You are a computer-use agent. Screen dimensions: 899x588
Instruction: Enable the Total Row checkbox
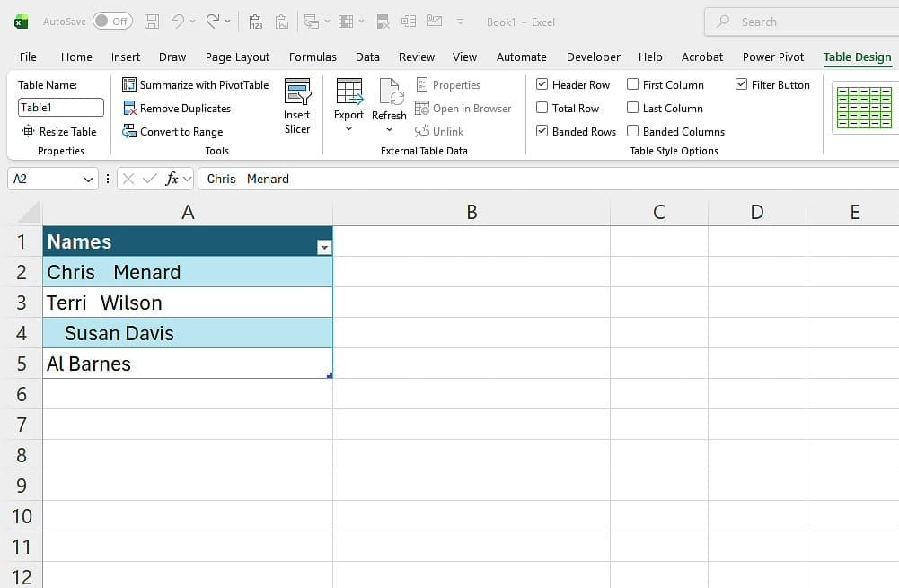point(543,108)
